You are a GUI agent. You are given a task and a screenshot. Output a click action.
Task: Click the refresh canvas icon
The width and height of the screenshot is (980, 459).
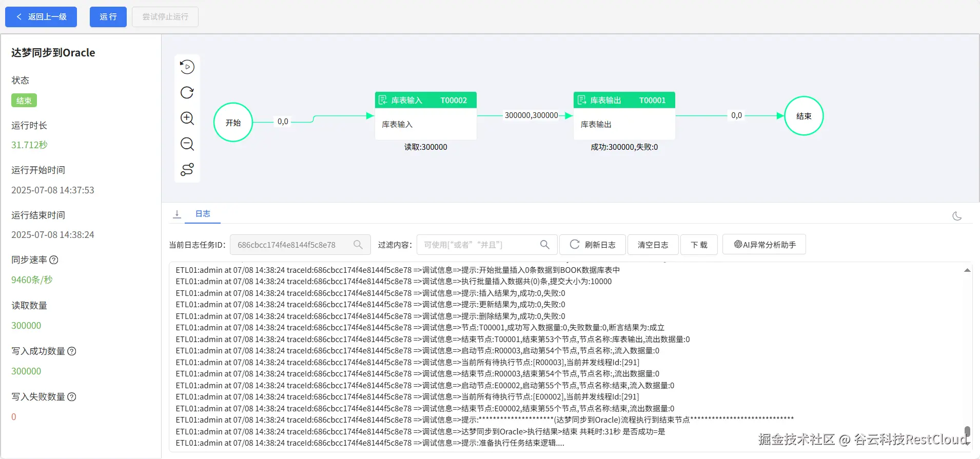(187, 92)
